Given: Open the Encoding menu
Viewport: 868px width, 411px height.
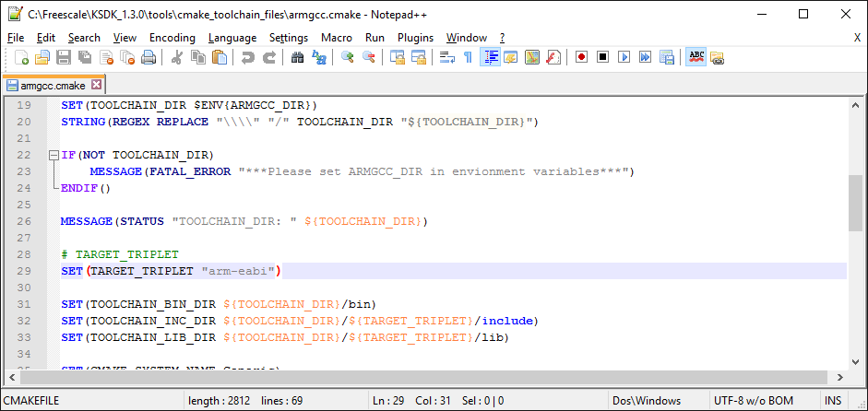Looking at the screenshot, I should [x=172, y=38].
